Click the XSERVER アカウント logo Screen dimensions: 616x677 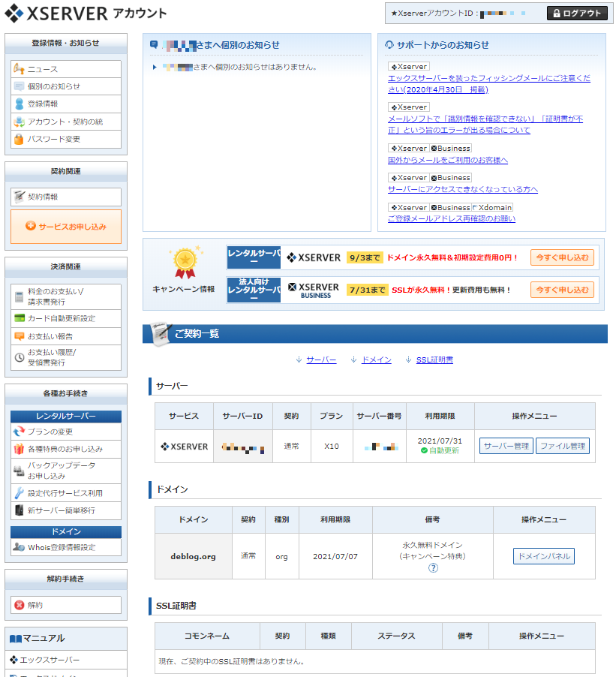click(x=86, y=14)
